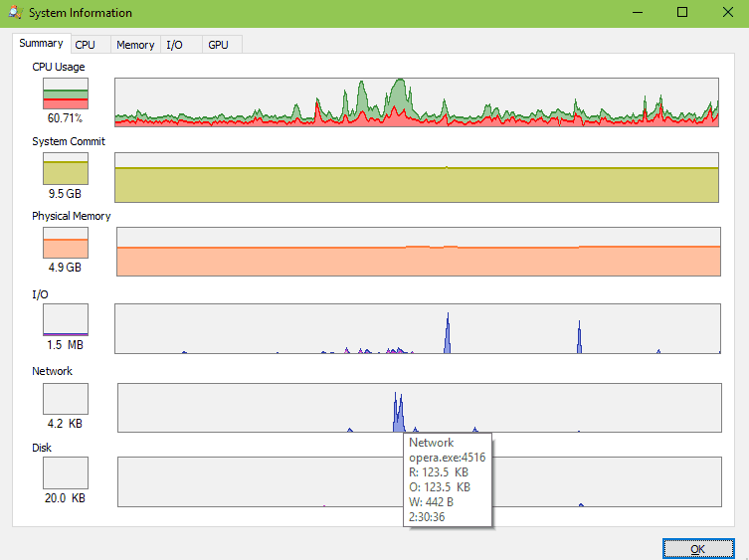The width and height of the screenshot is (749, 560).
Task: Click the OK button
Action: point(698,548)
